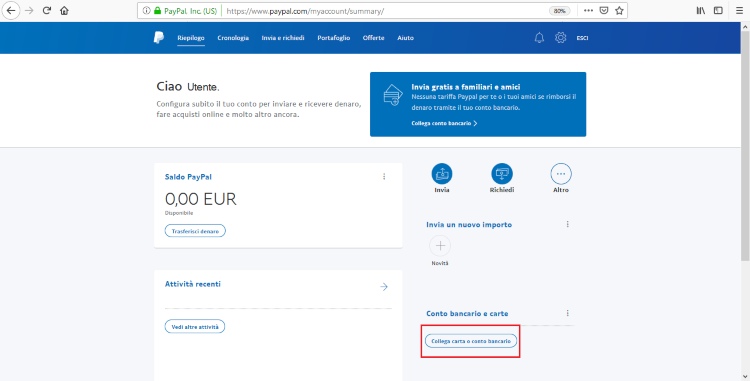Open Saldo PayPal three-dot options menu
The width and height of the screenshot is (750, 381).
point(384,177)
